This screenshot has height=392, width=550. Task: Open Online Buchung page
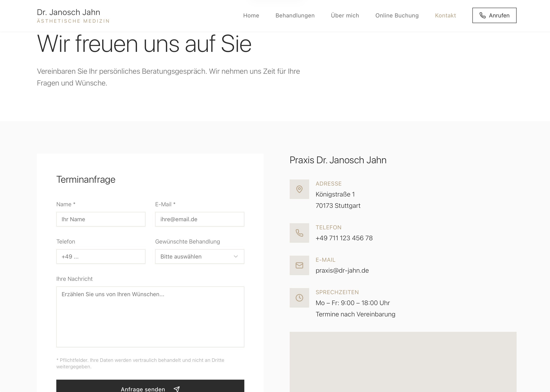[397, 15]
